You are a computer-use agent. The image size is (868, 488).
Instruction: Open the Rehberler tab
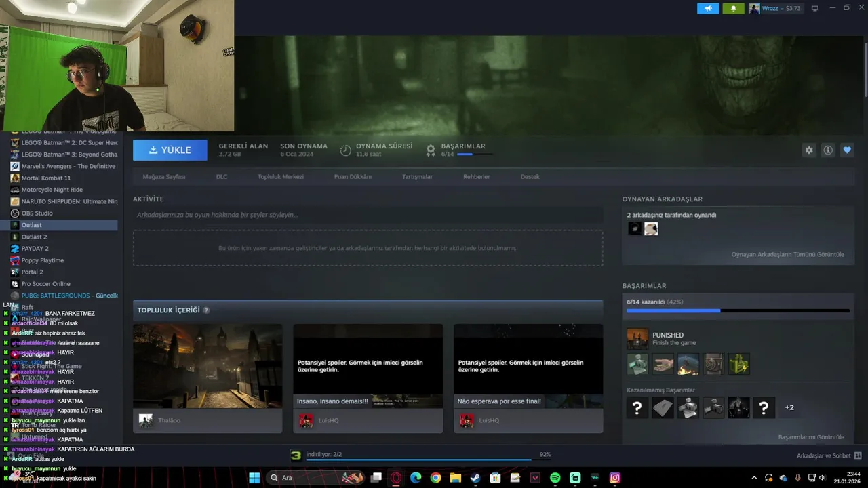(x=477, y=177)
